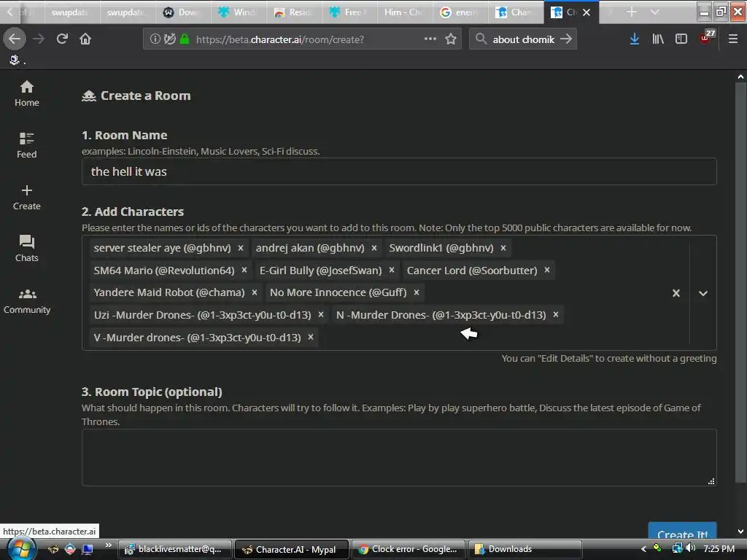747x560 pixels.
Task: Remove V -Murder drones- character tag
Action: (311, 337)
